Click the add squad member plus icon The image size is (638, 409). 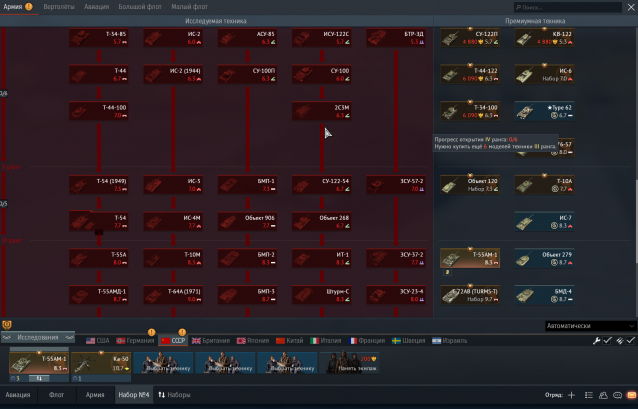tap(571, 395)
